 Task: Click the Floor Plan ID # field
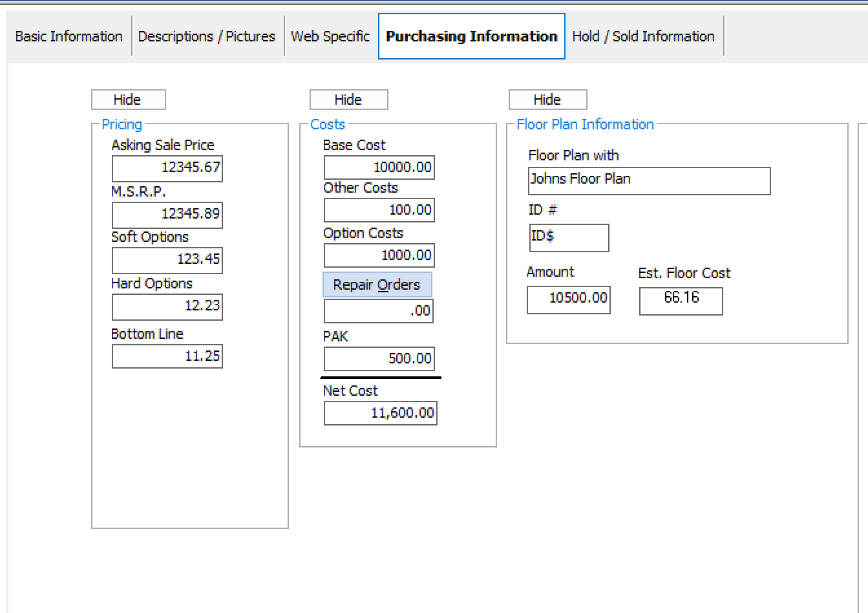[568, 238]
